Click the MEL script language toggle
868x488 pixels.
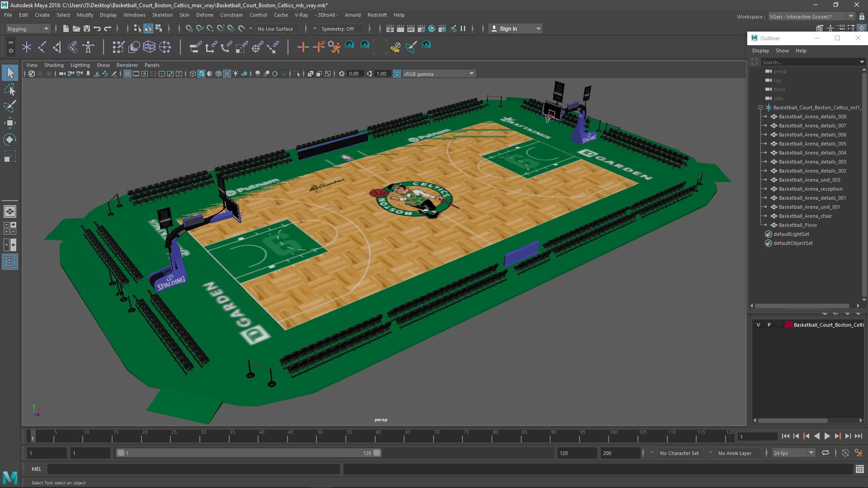(x=36, y=469)
